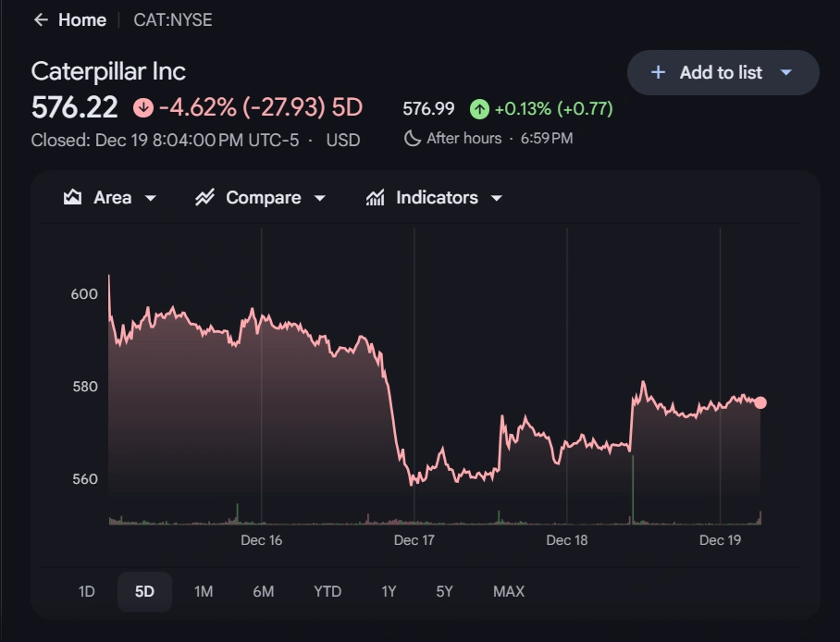Open the Add to list dropdown arrow
Image resolution: width=840 pixels, height=642 pixels.
click(x=787, y=72)
